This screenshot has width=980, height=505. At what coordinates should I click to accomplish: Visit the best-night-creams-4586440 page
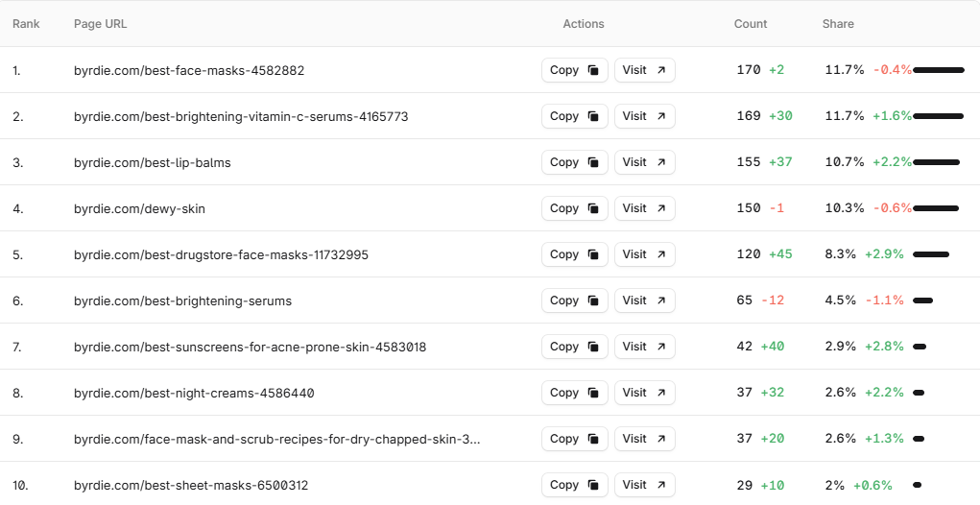[x=644, y=393]
